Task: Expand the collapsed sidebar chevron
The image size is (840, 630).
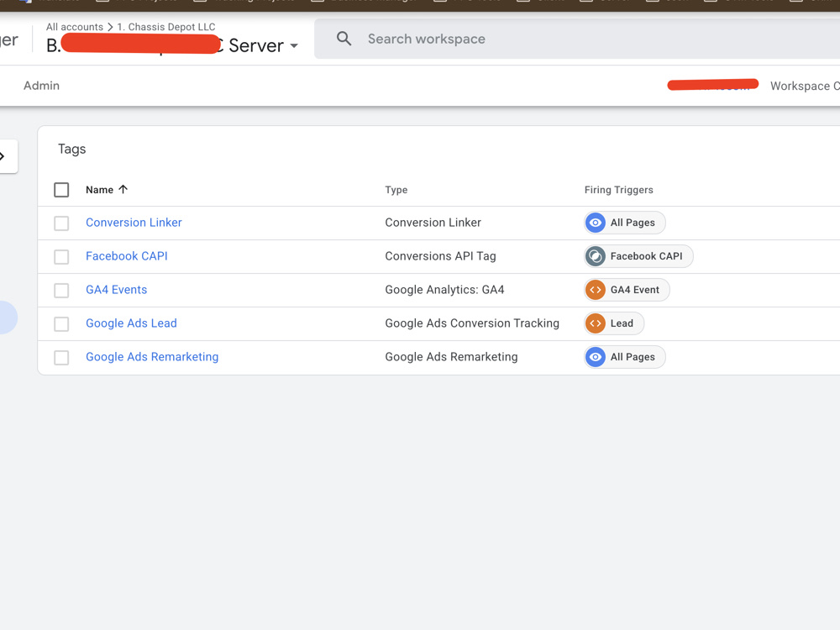Action: [3, 156]
